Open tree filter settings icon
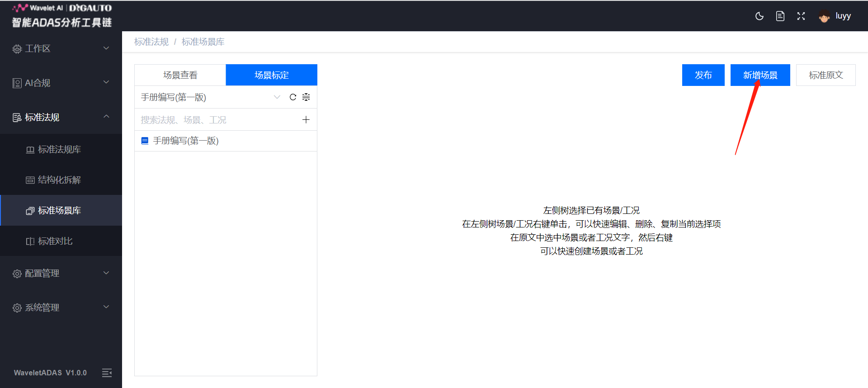Viewport: 868px width, 388px height. pos(306,97)
